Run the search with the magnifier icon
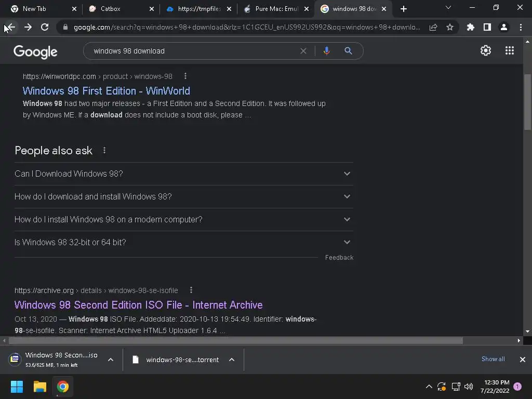The width and height of the screenshot is (532, 399). [x=348, y=51]
